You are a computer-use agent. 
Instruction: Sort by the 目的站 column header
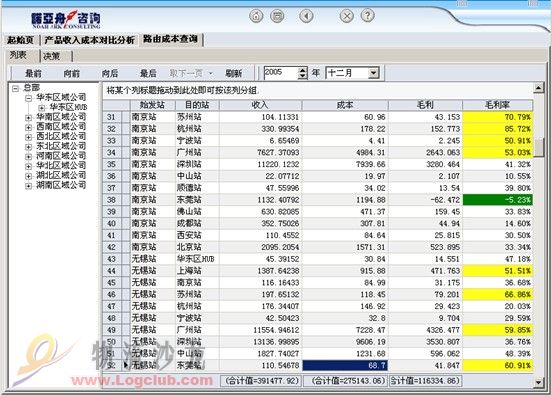pos(197,105)
